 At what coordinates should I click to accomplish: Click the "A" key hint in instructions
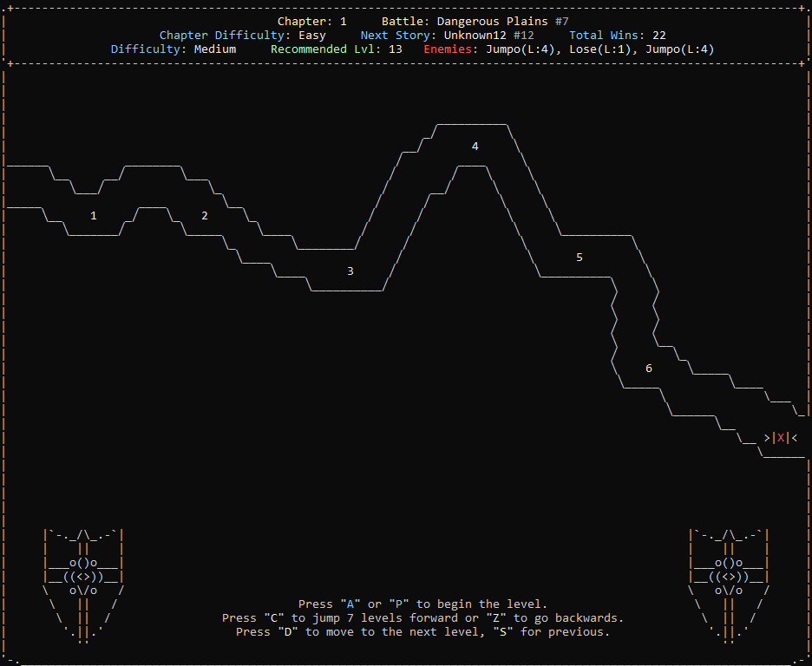pyautogui.click(x=350, y=604)
